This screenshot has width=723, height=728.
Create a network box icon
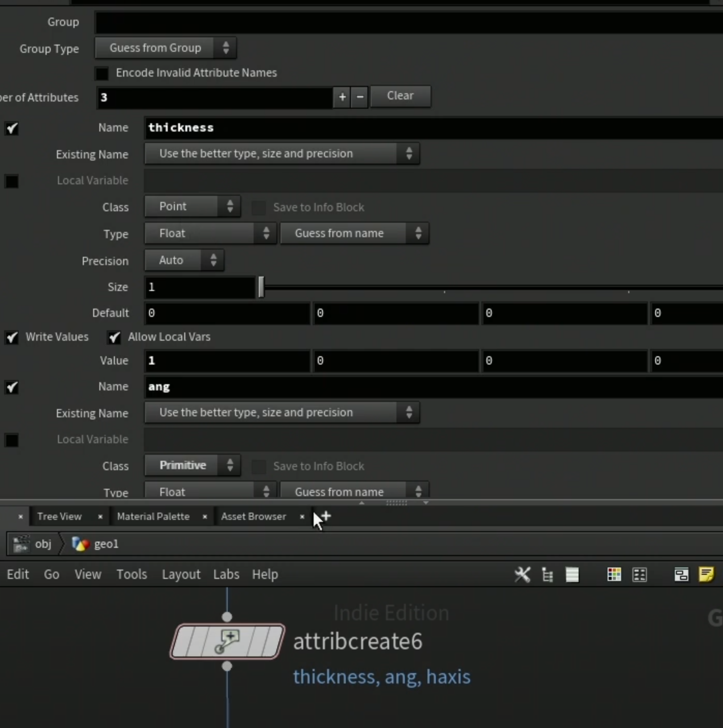pos(682,574)
